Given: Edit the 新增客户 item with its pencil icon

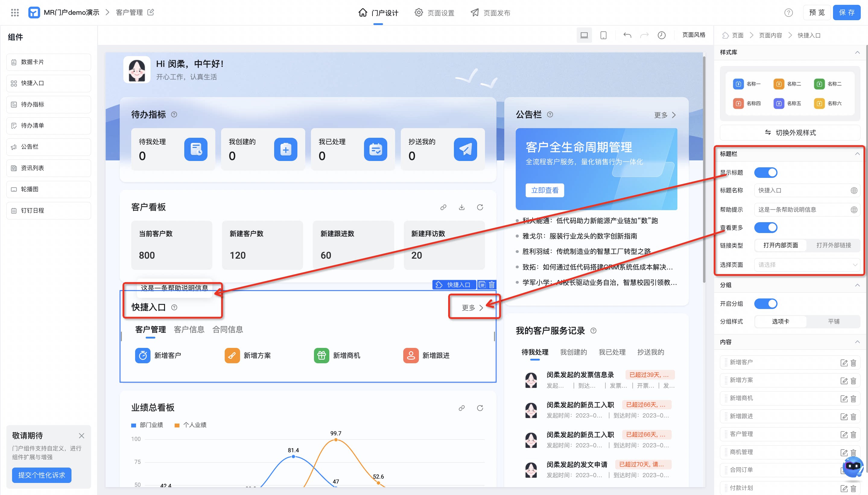Looking at the screenshot, I should point(844,363).
